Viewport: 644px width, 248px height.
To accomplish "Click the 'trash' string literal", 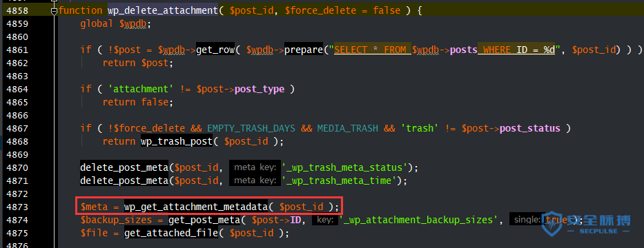I will (x=420, y=128).
